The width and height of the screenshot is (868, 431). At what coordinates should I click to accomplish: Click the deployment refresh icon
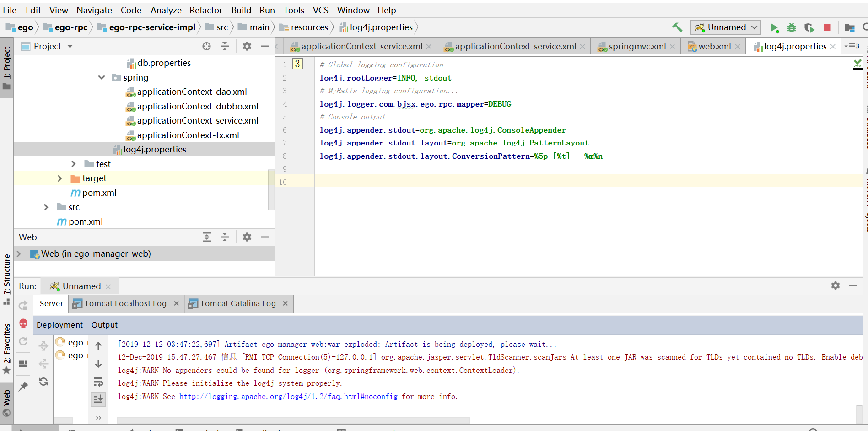pyautogui.click(x=43, y=382)
